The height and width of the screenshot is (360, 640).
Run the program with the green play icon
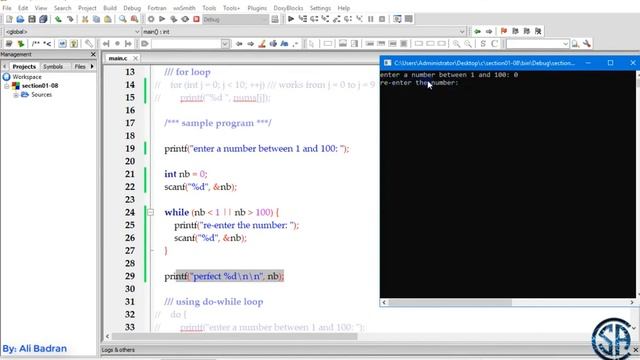pyautogui.click(x=162, y=19)
